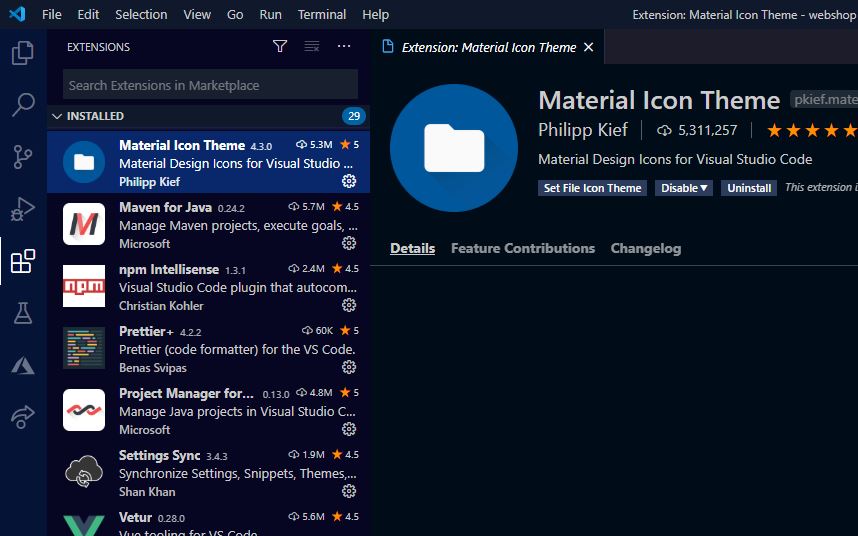The height and width of the screenshot is (536, 858).
Task: Open Extensions views and more actions menu
Action: pos(344,46)
